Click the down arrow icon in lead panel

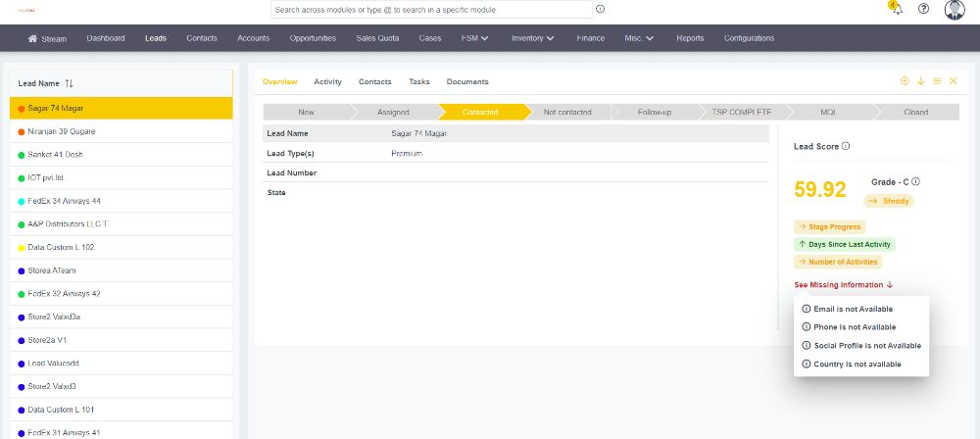[921, 81]
